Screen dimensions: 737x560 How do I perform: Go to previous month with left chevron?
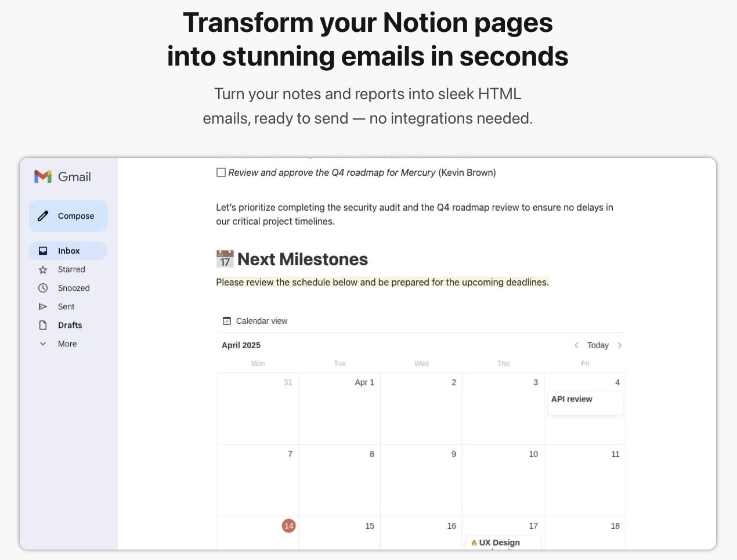coord(576,345)
